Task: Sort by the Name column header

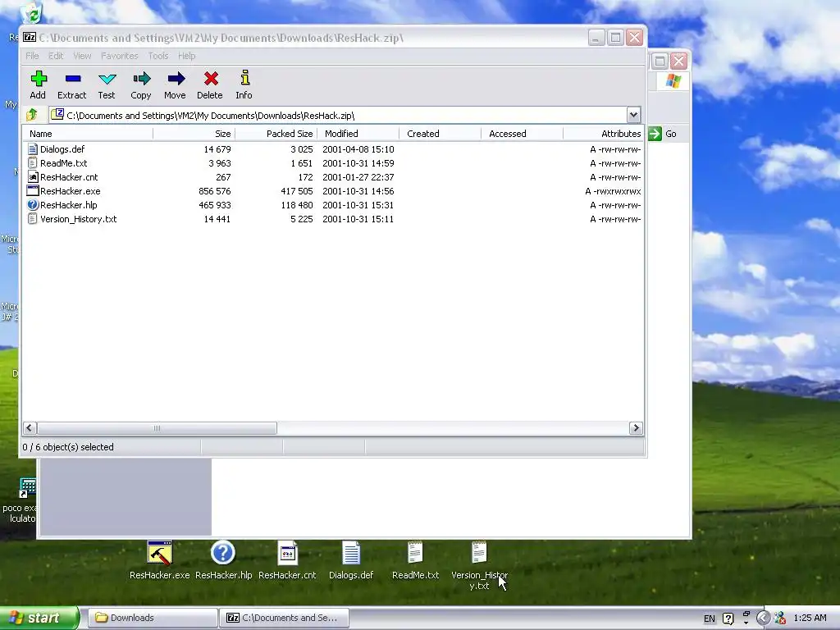Action: 87,134
